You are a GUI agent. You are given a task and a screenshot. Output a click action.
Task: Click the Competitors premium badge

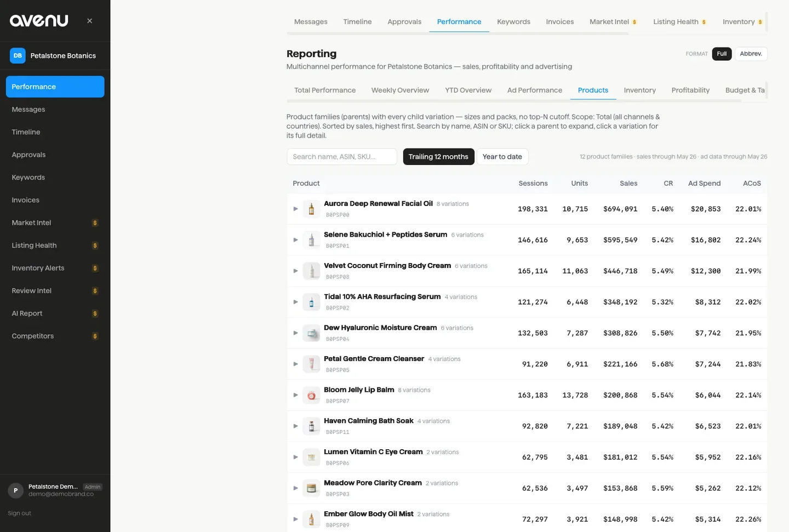pyautogui.click(x=95, y=336)
